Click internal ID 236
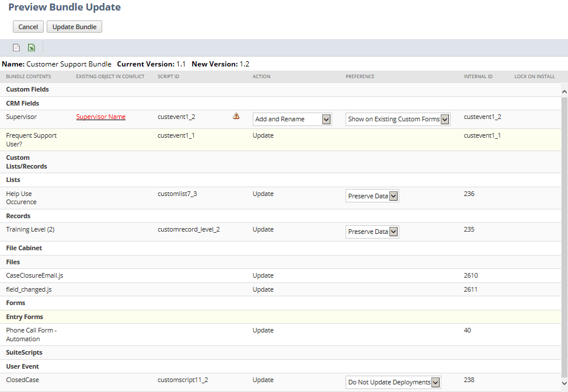Image resolution: width=568 pixels, height=392 pixels. point(469,194)
